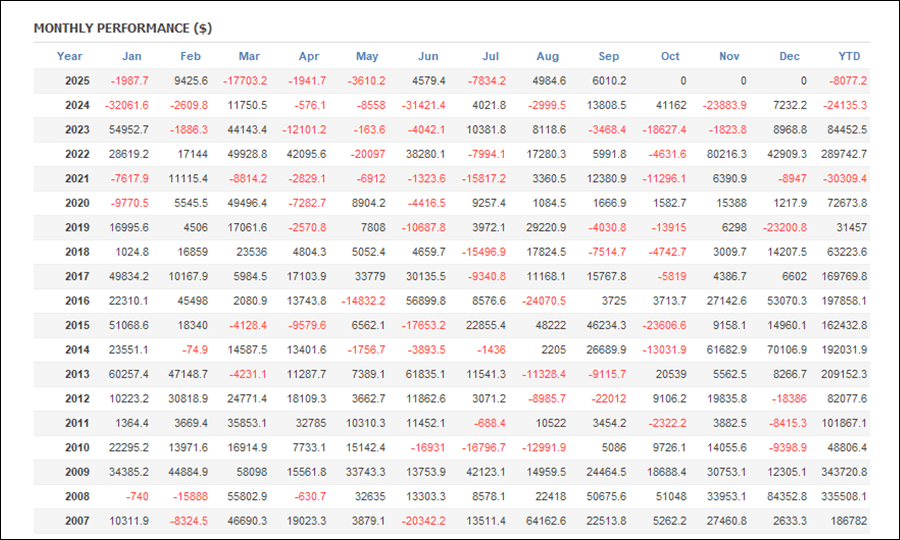Click January 2024 loss value -32061.6
This screenshot has width=900, height=540.
(123, 106)
